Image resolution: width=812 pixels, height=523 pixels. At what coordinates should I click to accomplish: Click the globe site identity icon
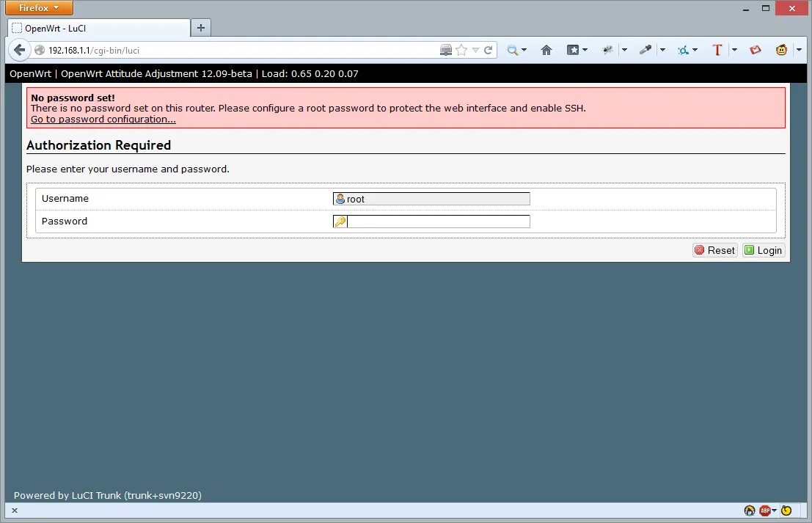[x=40, y=50]
